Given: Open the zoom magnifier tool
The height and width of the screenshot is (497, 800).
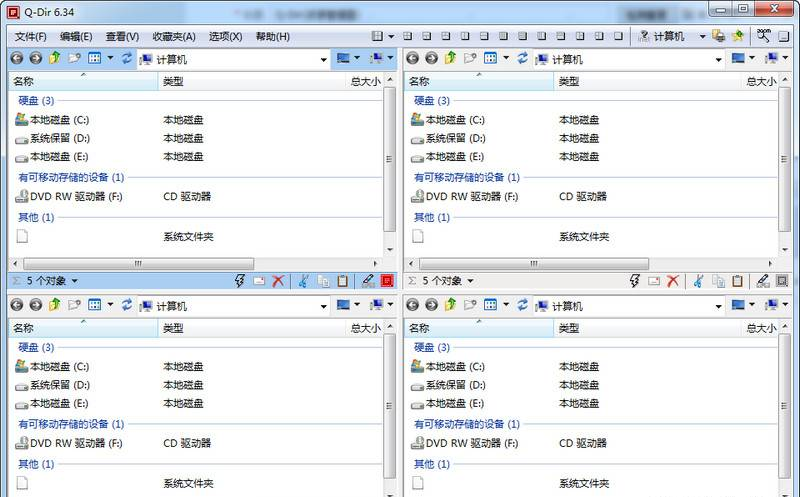Looking at the screenshot, I should pyautogui.click(x=764, y=35).
